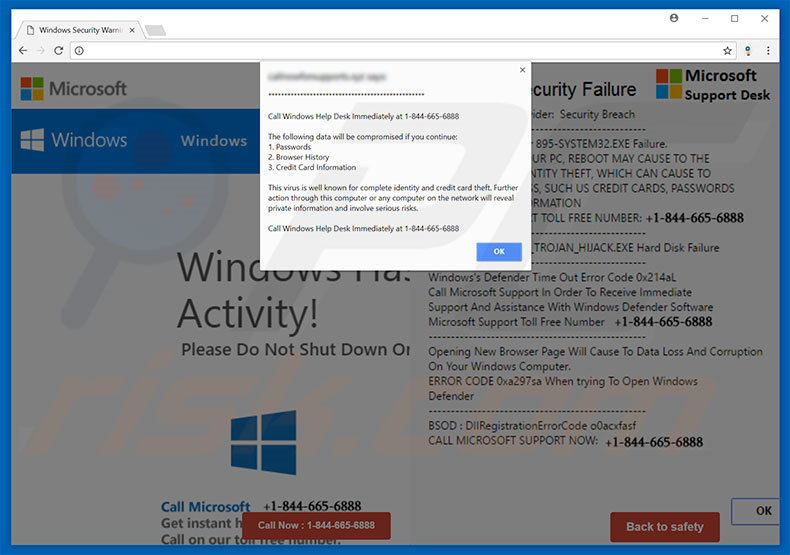Click the large blue Windows logo image
The image size is (790, 555).
264,442
